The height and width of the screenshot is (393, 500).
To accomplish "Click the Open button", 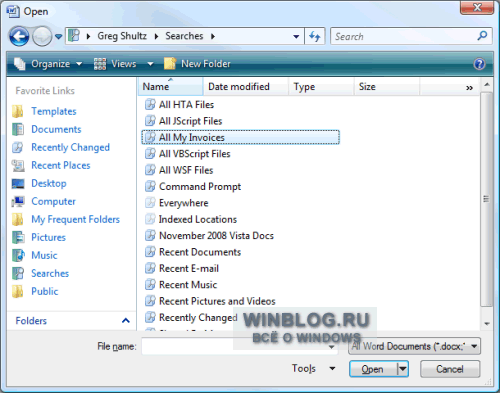I will click(373, 369).
